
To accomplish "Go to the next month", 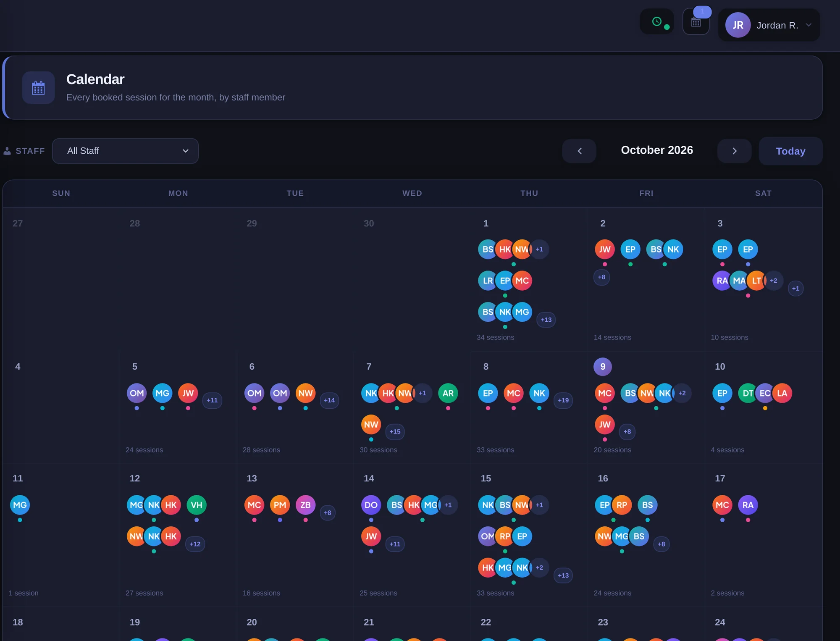I will (x=735, y=151).
